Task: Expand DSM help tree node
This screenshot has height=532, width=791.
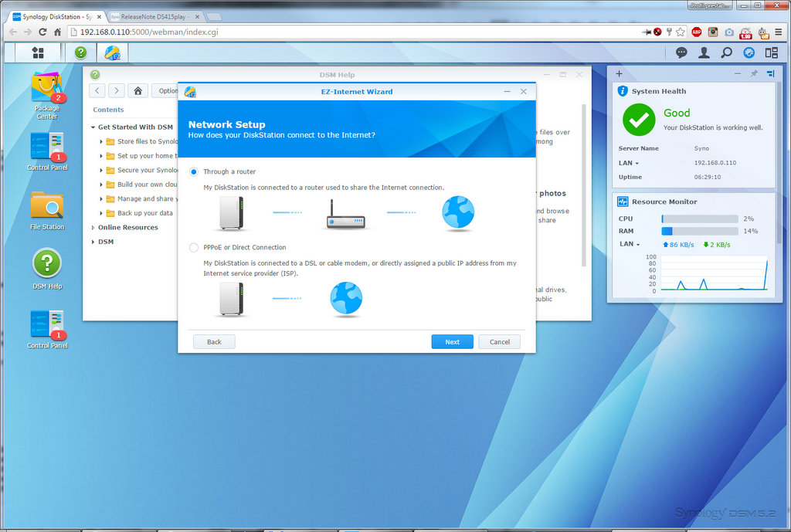Action: [x=93, y=242]
